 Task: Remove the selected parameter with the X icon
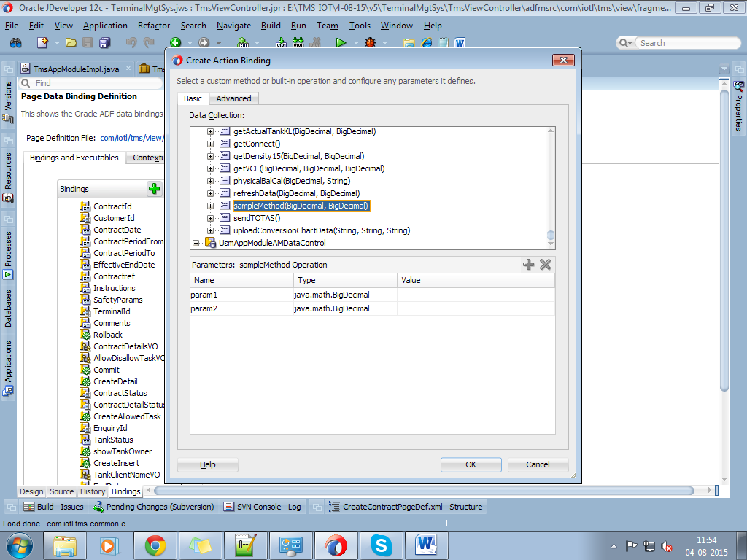point(545,265)
